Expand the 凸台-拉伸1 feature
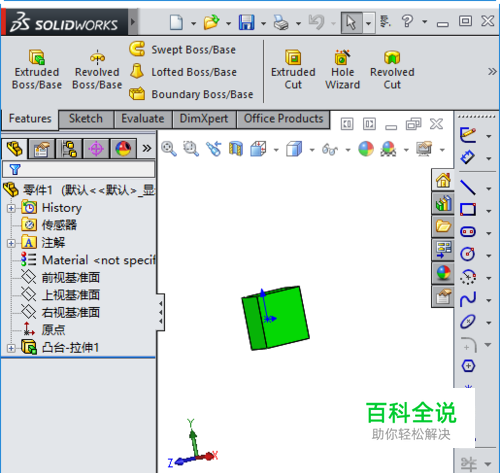 tap(11, 348)
